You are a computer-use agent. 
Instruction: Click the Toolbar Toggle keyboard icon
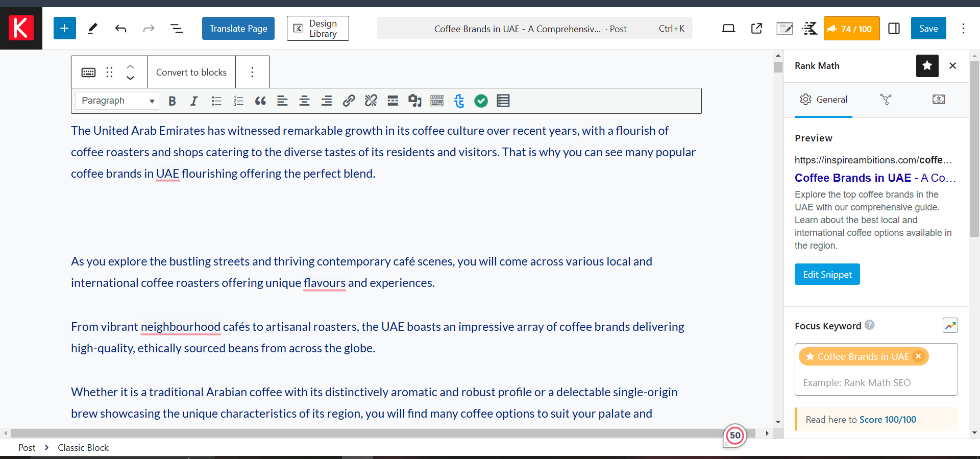[436, 101]
